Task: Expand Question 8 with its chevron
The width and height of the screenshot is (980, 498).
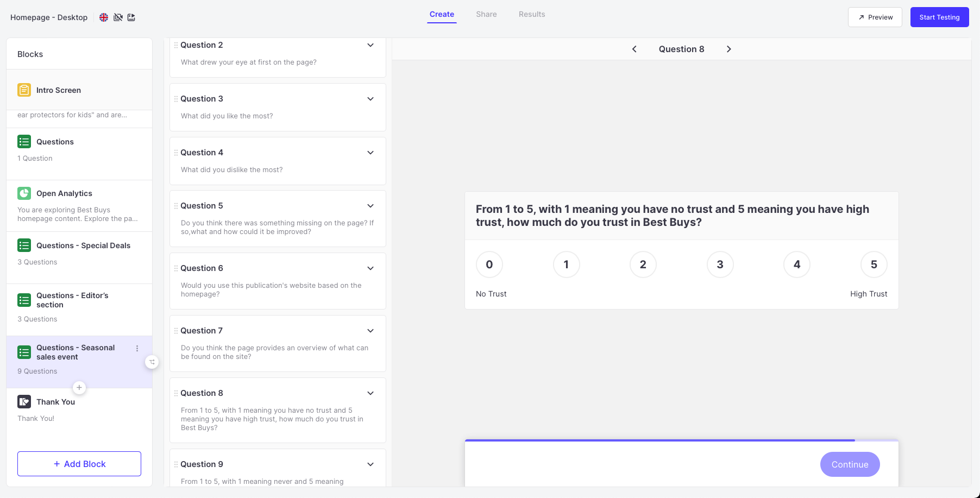Action: tap(370, 393)
